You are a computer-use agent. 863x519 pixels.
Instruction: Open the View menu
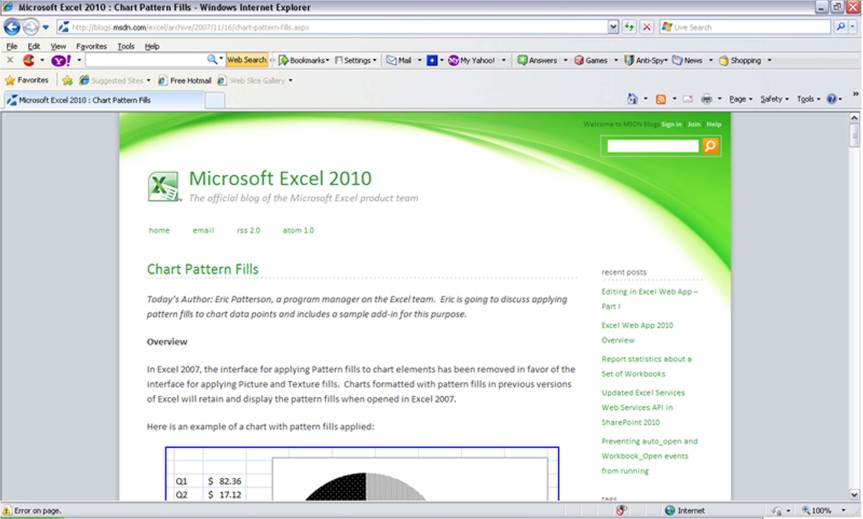[x=58, y=46]
